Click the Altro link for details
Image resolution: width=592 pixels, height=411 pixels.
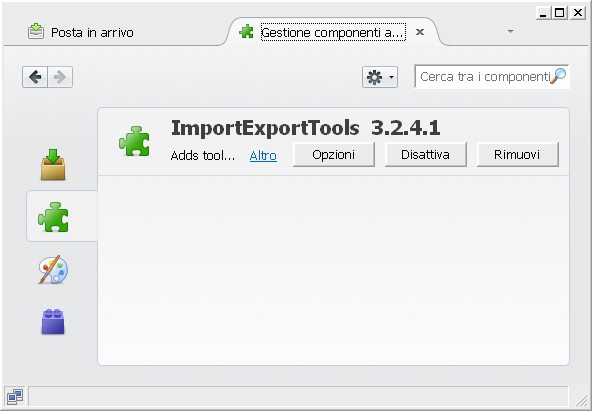(x=263, y=155)
